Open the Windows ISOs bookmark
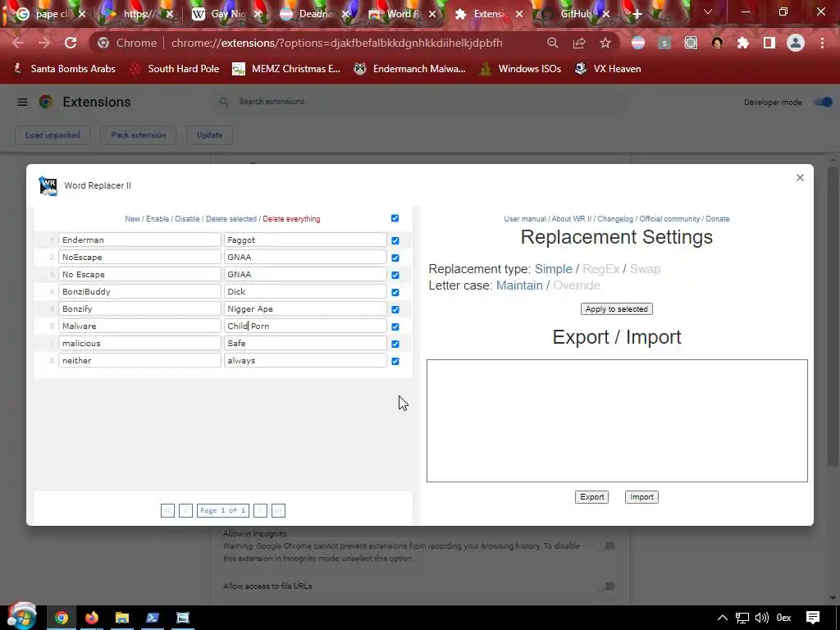The image size is (840, 630). [520, 69]
